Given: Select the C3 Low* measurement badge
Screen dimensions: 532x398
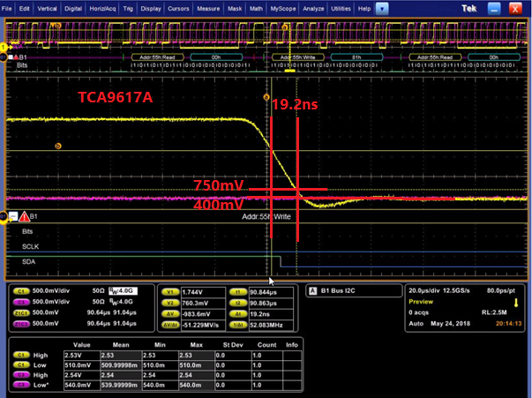Looking at the screenshot, I should (21, 385).
